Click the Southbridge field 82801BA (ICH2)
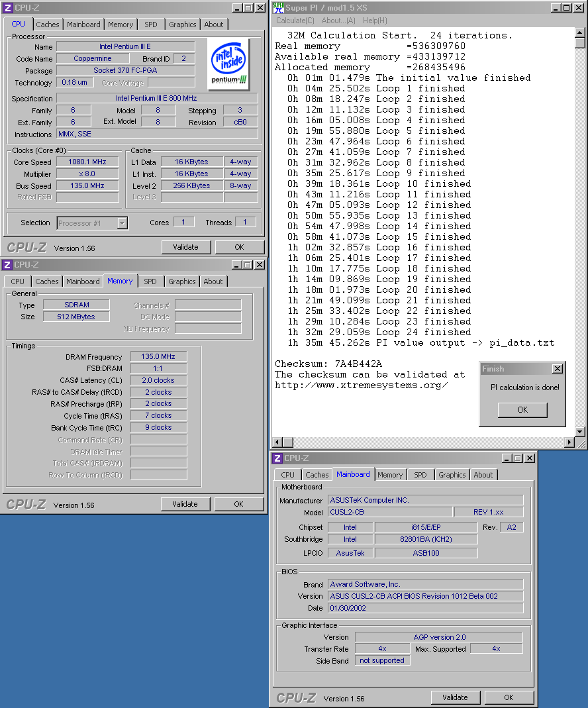 pos(426,539)
